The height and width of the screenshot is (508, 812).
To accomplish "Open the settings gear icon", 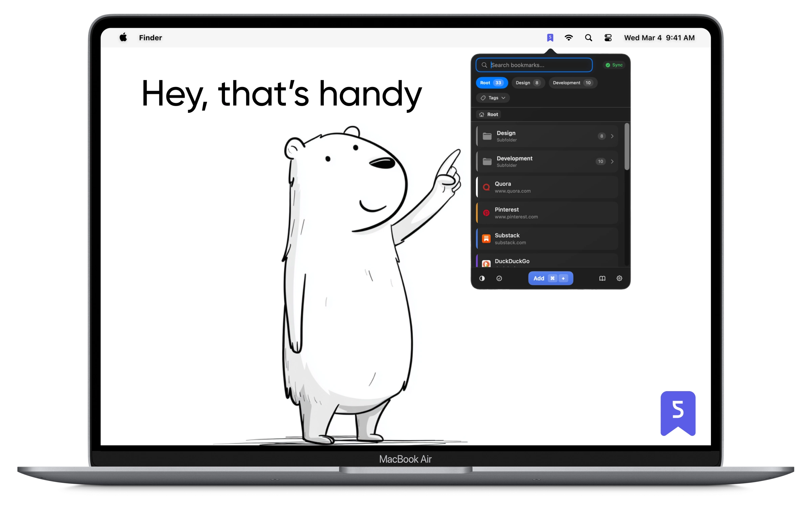I will [619, 278].
